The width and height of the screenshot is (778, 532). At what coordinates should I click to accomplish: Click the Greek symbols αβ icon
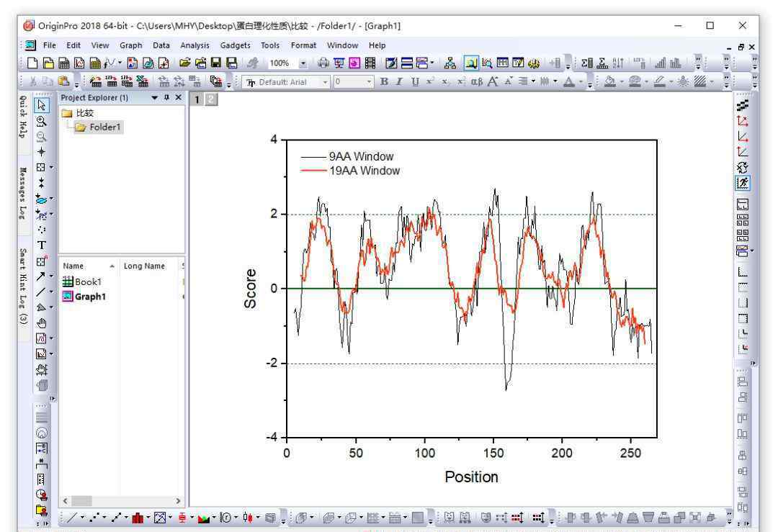[x=477, y=82]
